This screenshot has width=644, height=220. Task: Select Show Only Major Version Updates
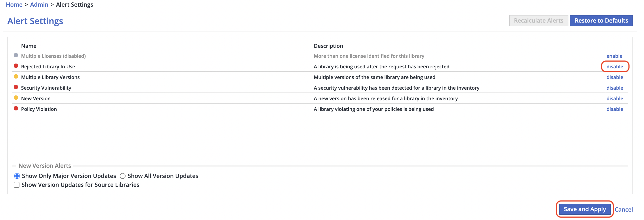click(17, 176)
